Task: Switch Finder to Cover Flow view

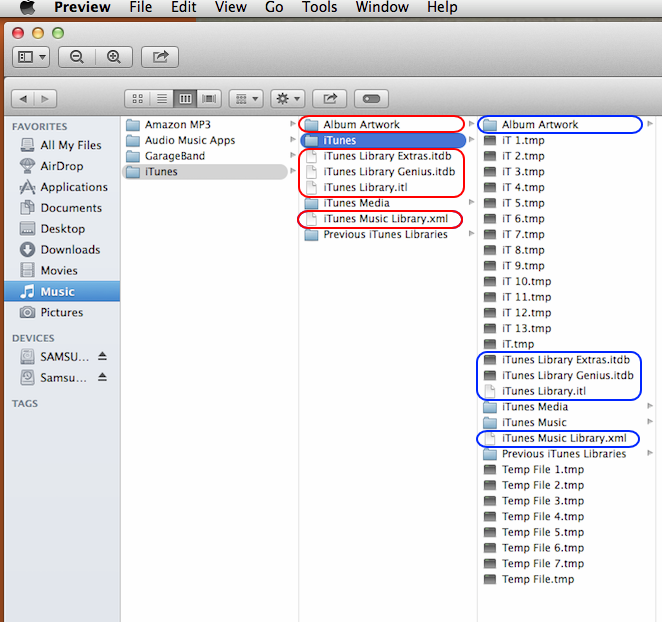Action: pos(209,99)
